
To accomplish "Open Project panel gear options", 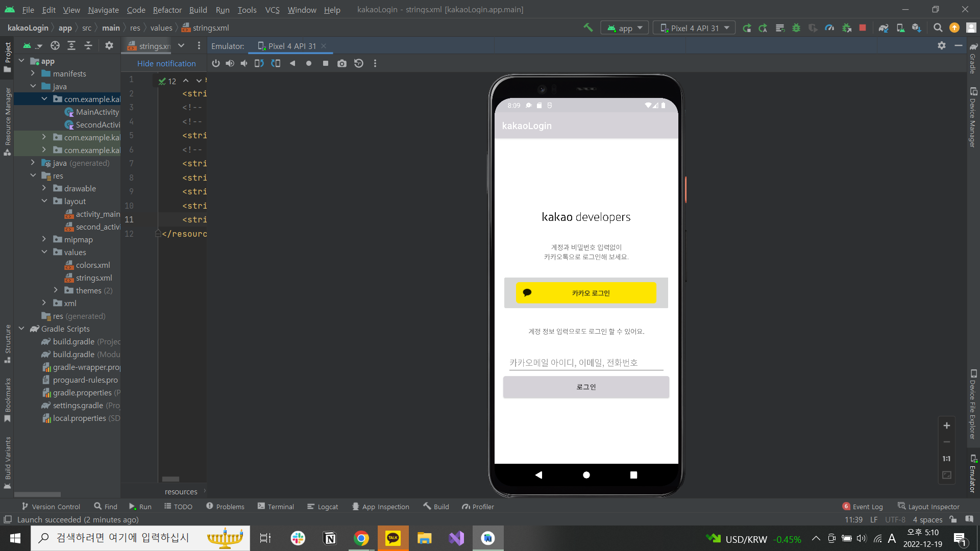I will tap(109, 46).
